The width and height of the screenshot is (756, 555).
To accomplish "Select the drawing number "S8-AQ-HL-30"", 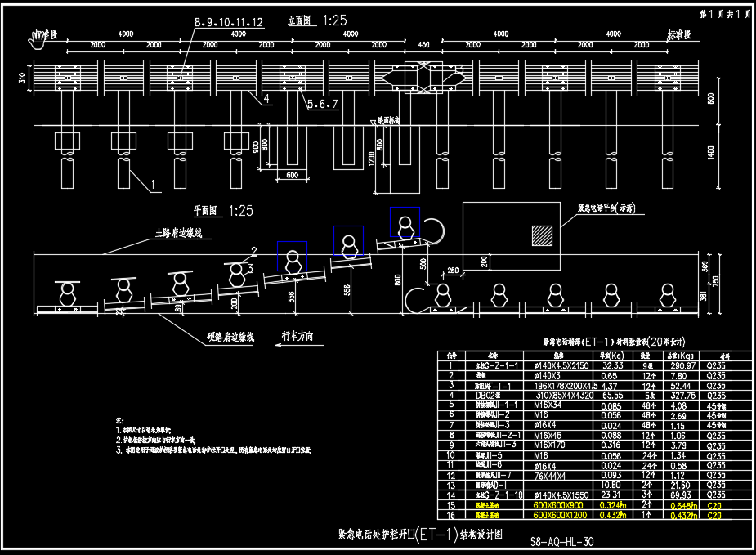I will point(562,541).
